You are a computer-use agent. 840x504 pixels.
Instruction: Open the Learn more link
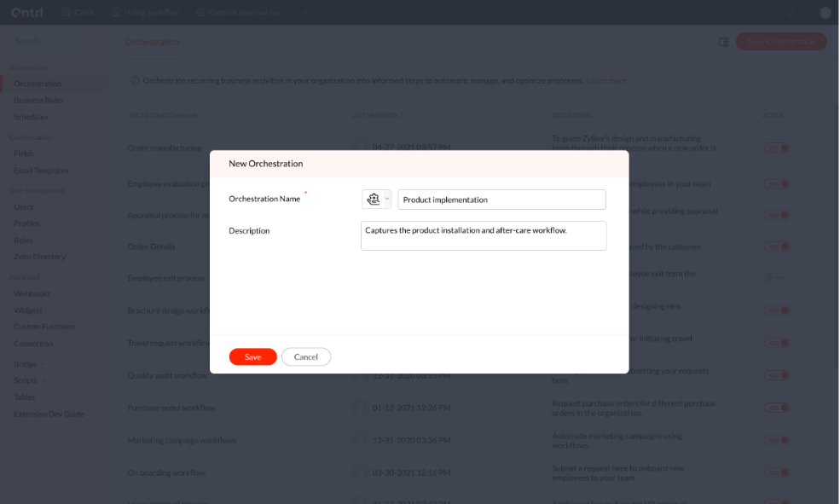(x=606, y=80)
